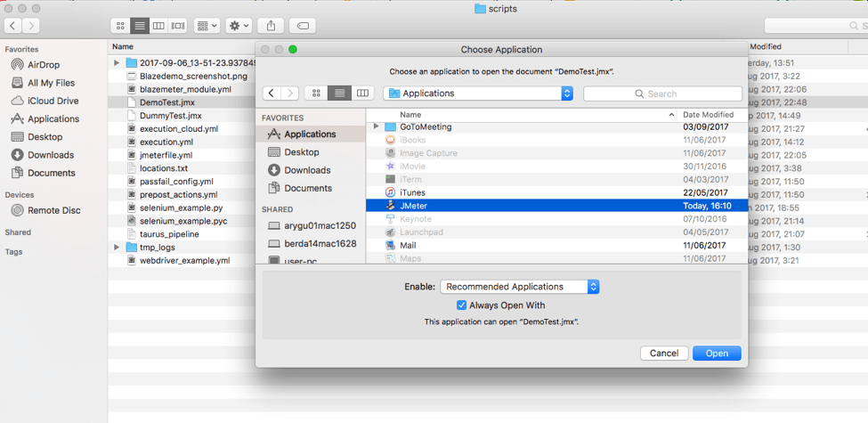Viewport: 868px width, 423px height.
Task: Toggle the Always Open With checkbox
Action: point(461,305)
